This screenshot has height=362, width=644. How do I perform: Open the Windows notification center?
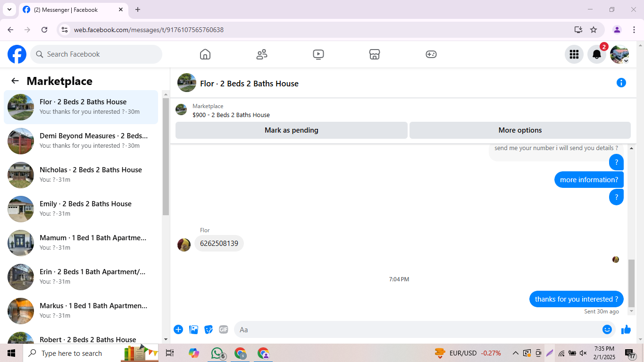point(630,353)
